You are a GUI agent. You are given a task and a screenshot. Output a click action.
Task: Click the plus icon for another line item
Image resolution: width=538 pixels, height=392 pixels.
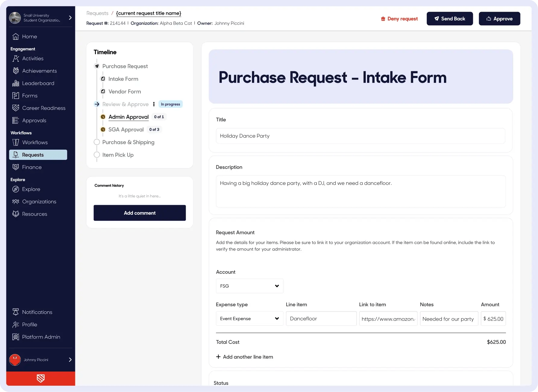(218, 356)
